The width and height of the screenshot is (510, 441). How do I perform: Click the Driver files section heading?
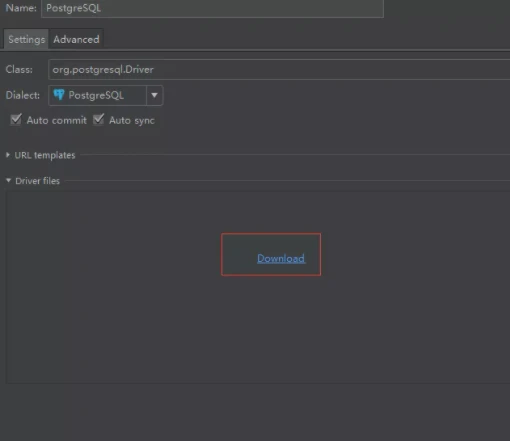pos(37,181)
